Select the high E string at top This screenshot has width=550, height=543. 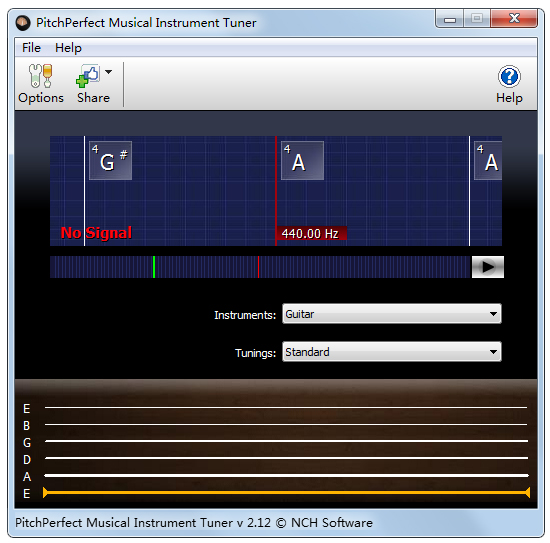click(x=286, y=408)
